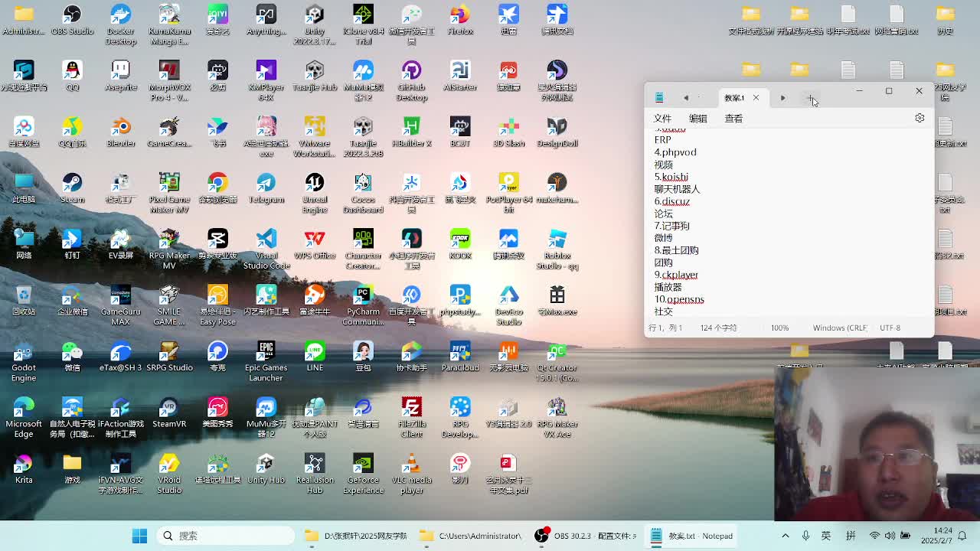Viewport: 980px width, 551px height.
Task: Select the Steam desktop icon
Action: tap(72, 188)
